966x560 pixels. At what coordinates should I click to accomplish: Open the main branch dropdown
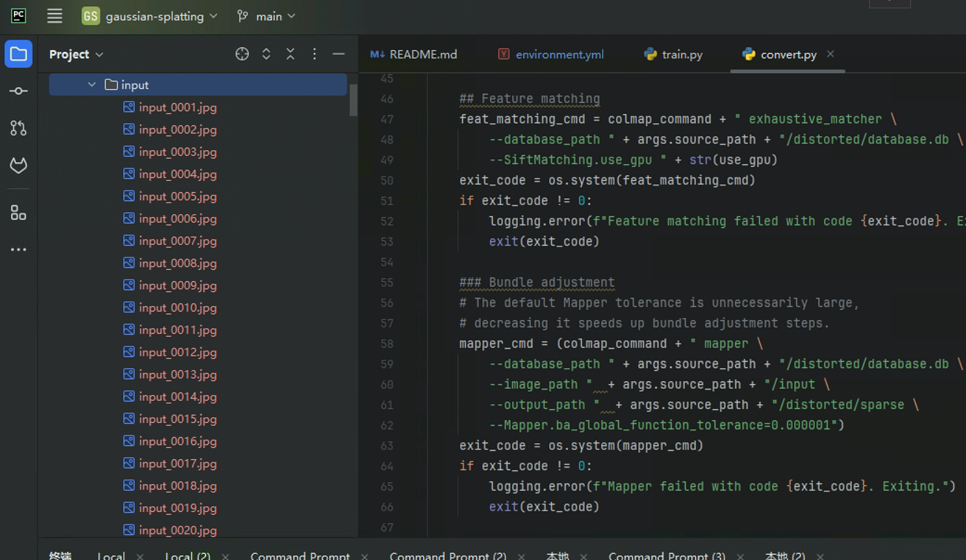tap(267, 16)
